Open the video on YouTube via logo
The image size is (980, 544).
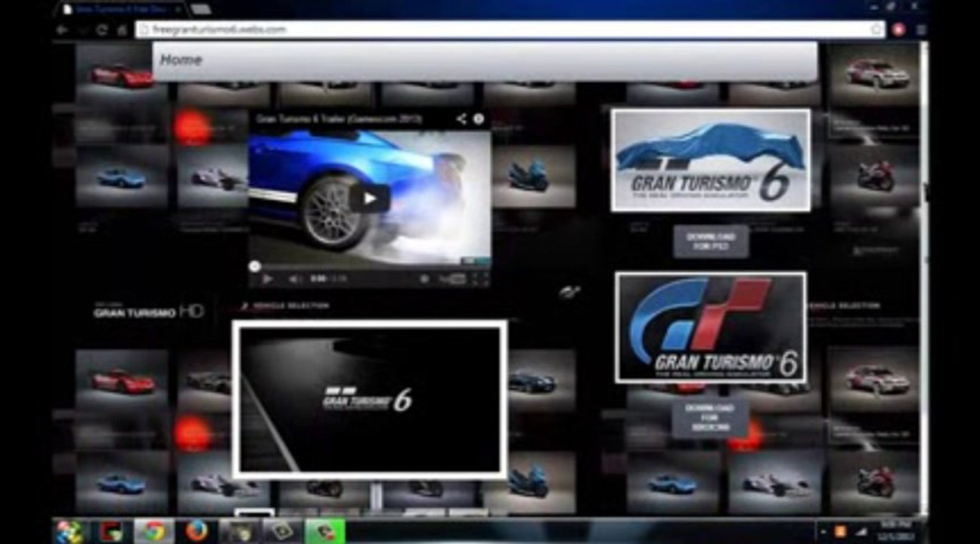coord(452,279)
